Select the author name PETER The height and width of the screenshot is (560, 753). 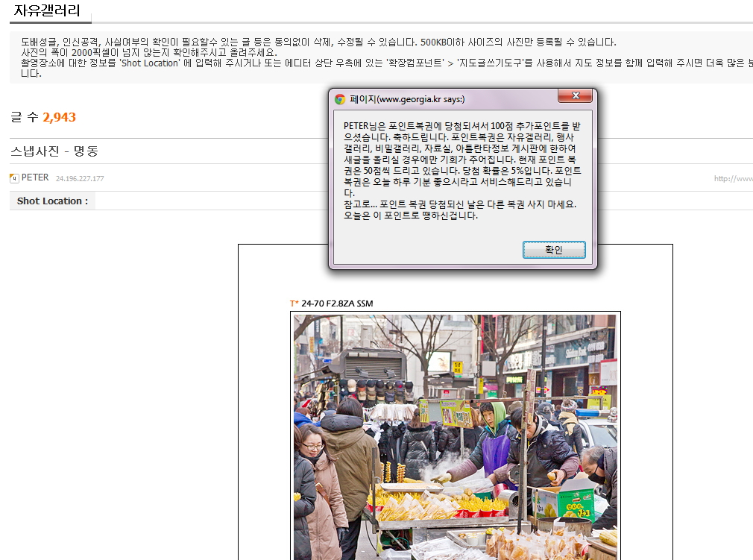coord(35,177)
